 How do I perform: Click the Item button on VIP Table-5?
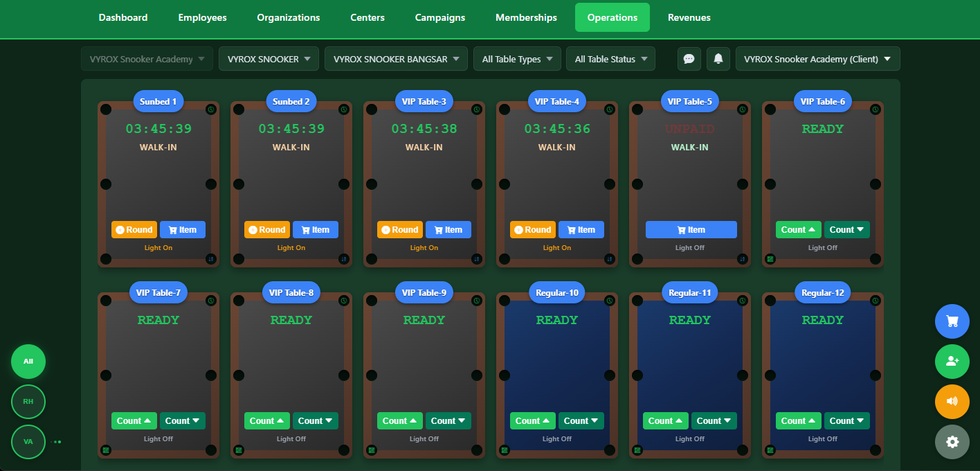click(691, 229)
